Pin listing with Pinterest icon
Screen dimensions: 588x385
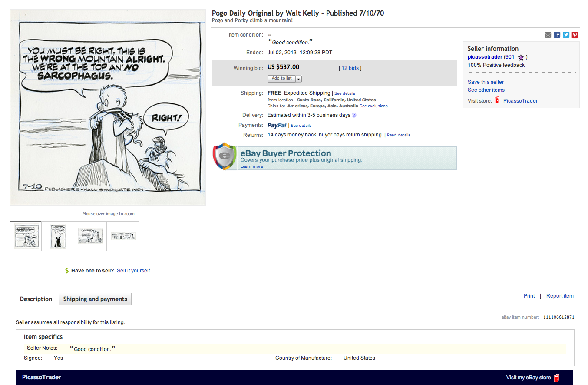(575, 35)
